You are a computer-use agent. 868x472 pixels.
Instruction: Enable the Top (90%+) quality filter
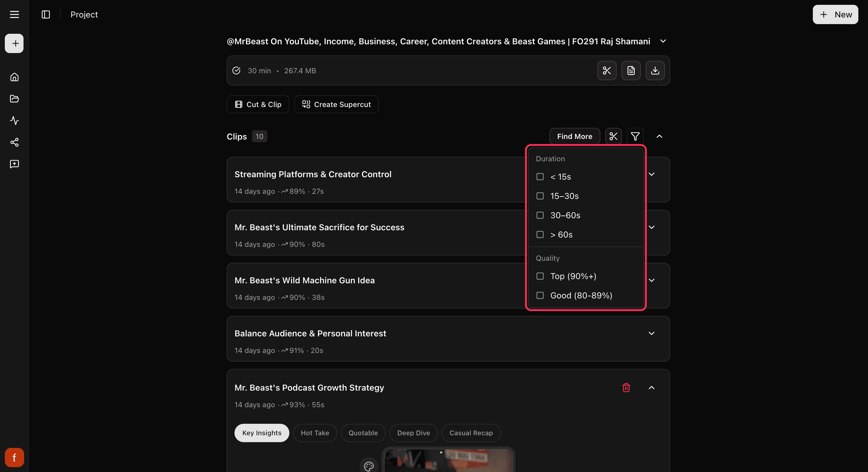click(x=540, y=276)
